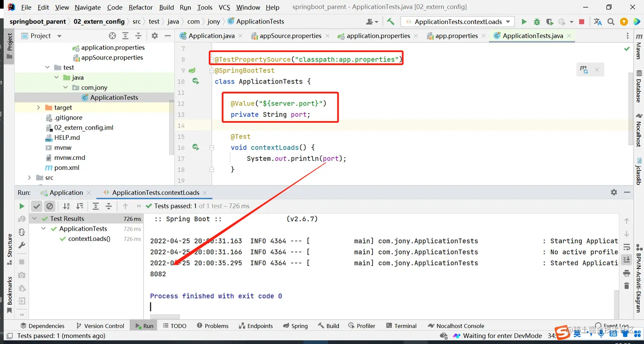Toggle auto-test rerun in Run panel
Image resolution: width=644 pixels, height=344 pixels.
click(22, 232)
